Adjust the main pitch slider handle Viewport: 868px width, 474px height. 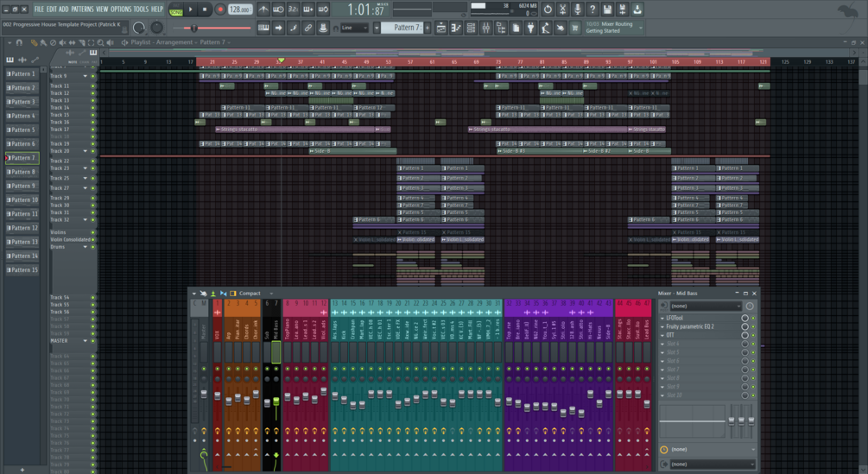(x=193, y=28)
